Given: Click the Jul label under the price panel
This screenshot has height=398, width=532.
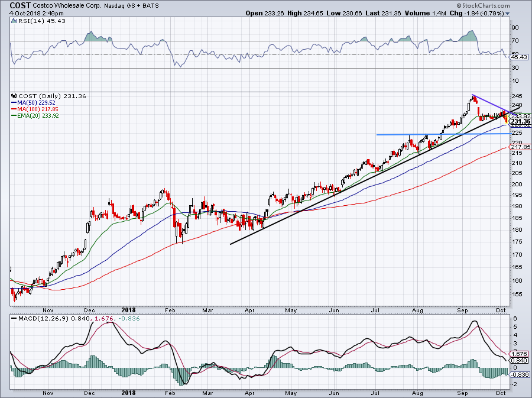Looking at the screenshot, I should pos(375,310).
